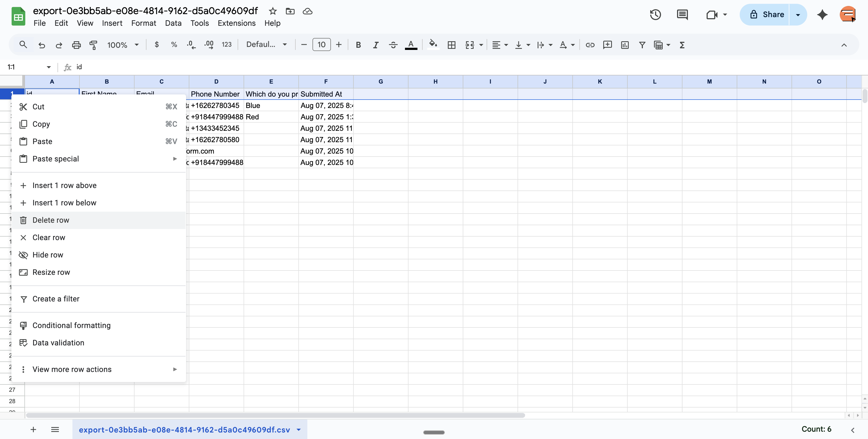
Task: Select Create a filter menu entry
Action: (98, 299)
